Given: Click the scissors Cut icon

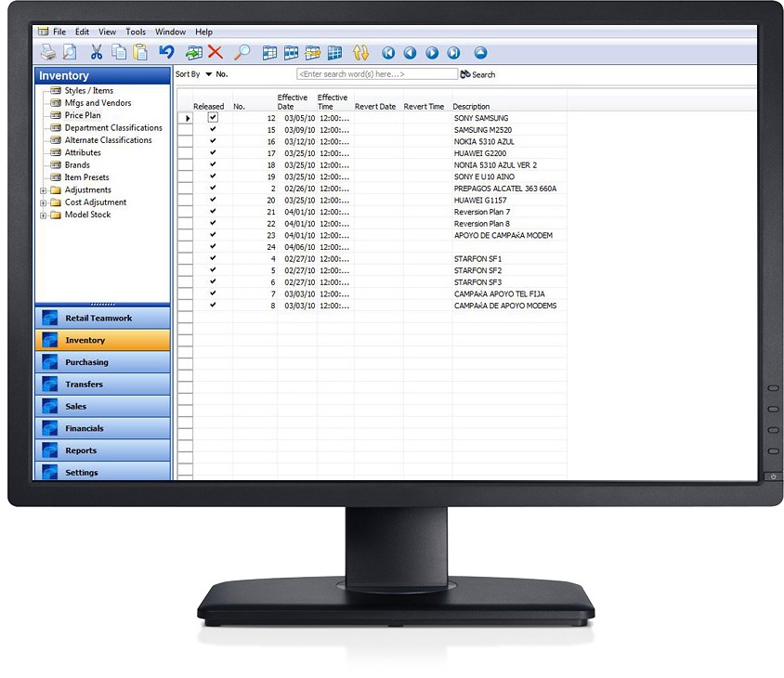Looking at the screenshot, I should (96, 53).
